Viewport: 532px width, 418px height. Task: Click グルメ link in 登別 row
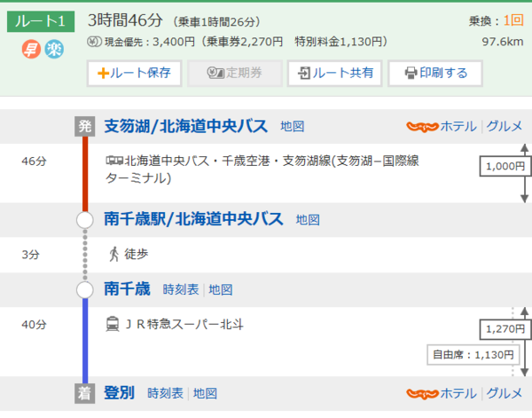click(x=505, y=393)
